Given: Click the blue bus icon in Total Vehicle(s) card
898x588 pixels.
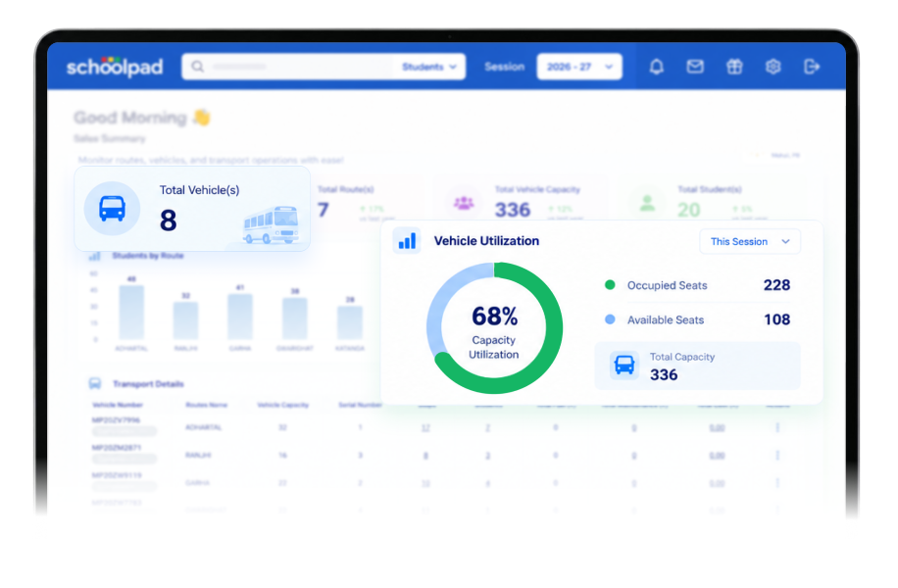Looking at the screenshot, I should [x=112, y=209].
